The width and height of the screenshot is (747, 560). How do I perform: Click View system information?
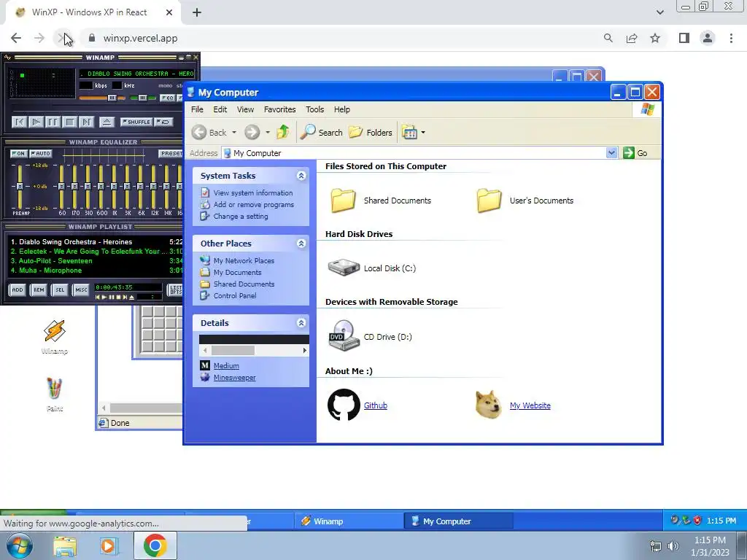253,192
